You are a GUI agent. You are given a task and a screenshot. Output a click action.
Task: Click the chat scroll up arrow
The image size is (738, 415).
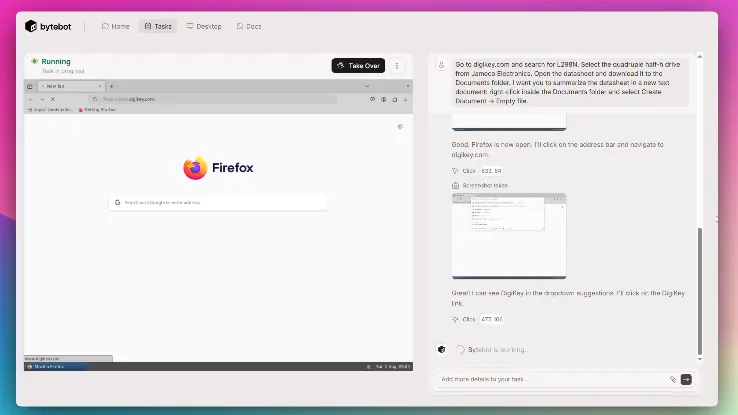700,56
